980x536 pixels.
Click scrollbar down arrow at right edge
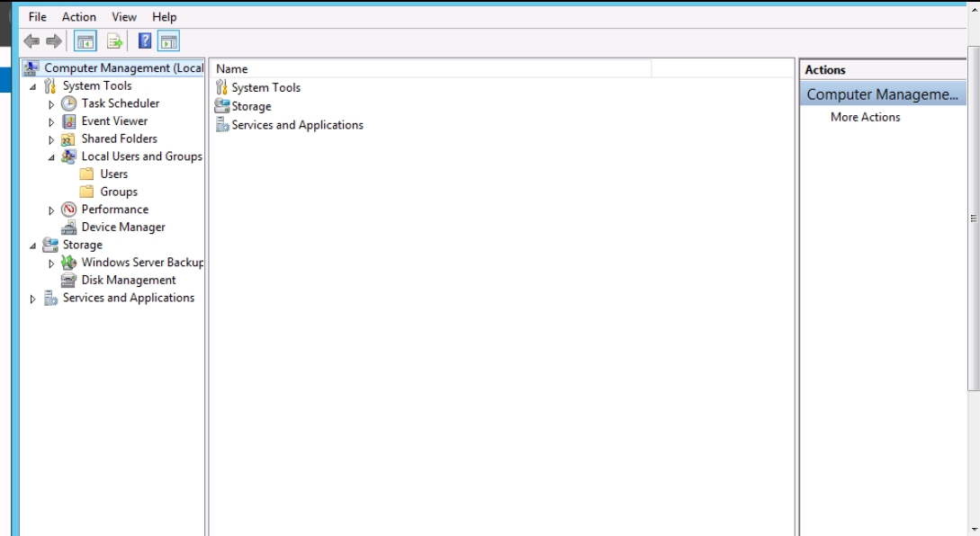974,529
